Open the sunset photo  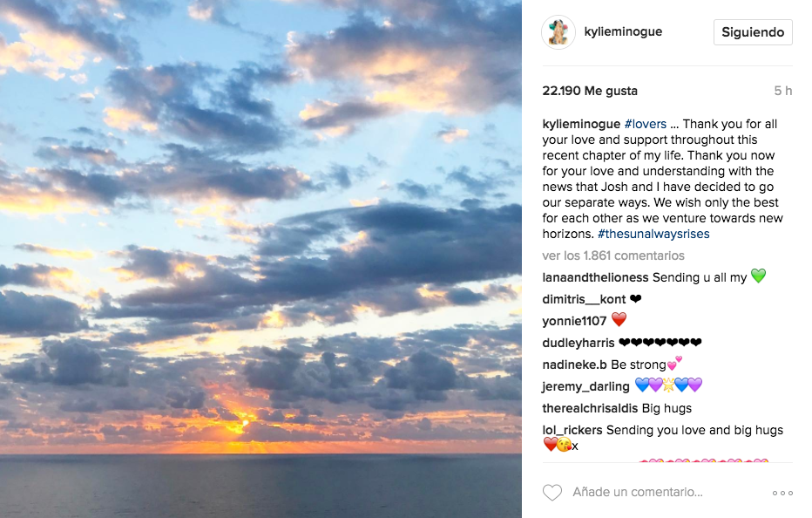261,259
